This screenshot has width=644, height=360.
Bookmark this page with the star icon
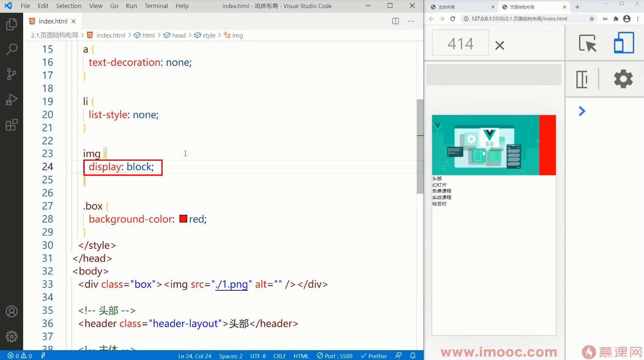pyautogui.click(x=592, y=19)
